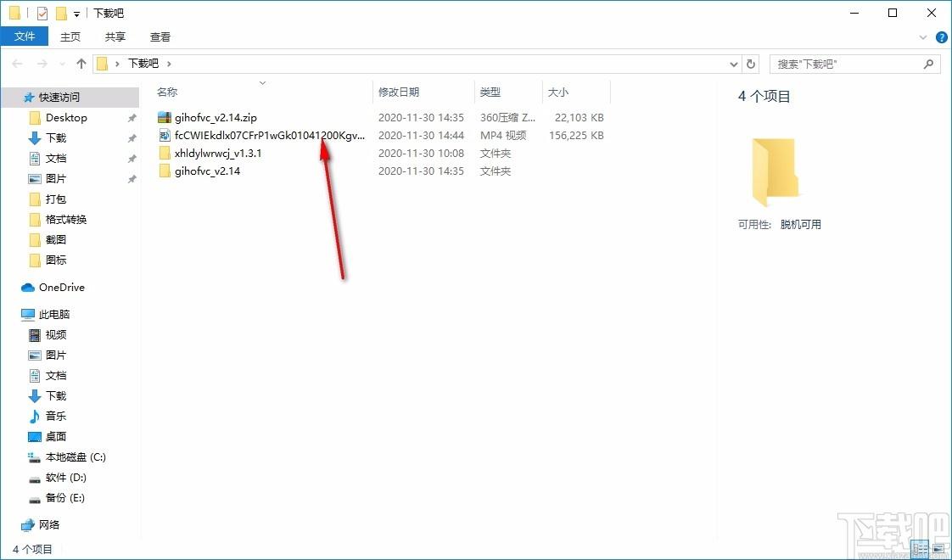952x560 pixels.
Task: Click the 本地磁盘 (C:) drive icon
Action: pyautogui.click(x=35, y=456)
